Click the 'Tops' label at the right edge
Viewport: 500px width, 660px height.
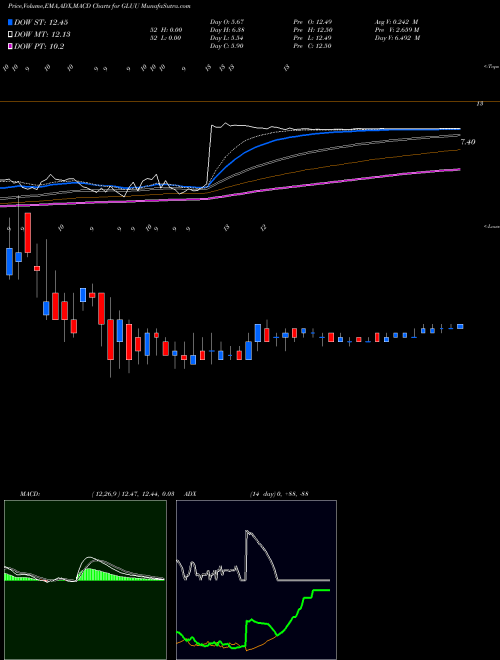click(492, 67)
